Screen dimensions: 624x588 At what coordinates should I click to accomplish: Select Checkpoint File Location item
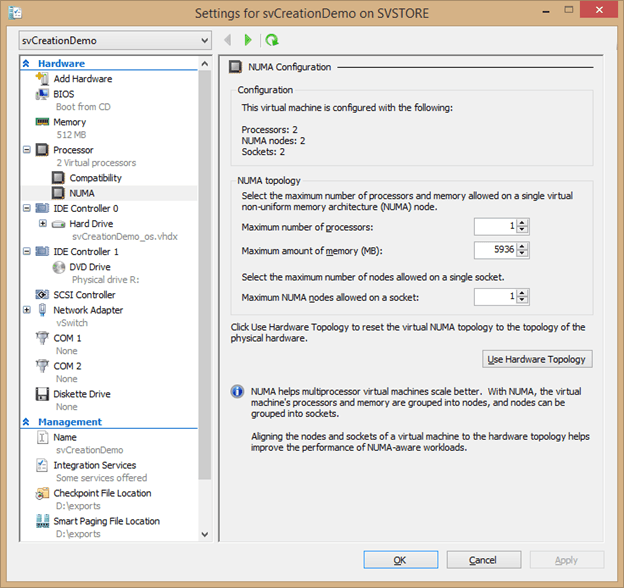(102, 493)
